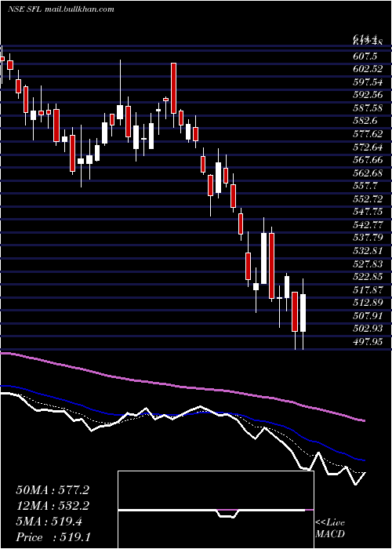This screenshot has width=392, height=549.
Task: Click the blue 12MA line's right end
Action: point(365,460)
